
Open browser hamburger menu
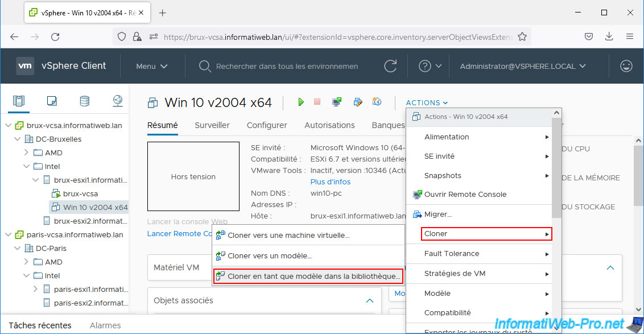point(630,36)
